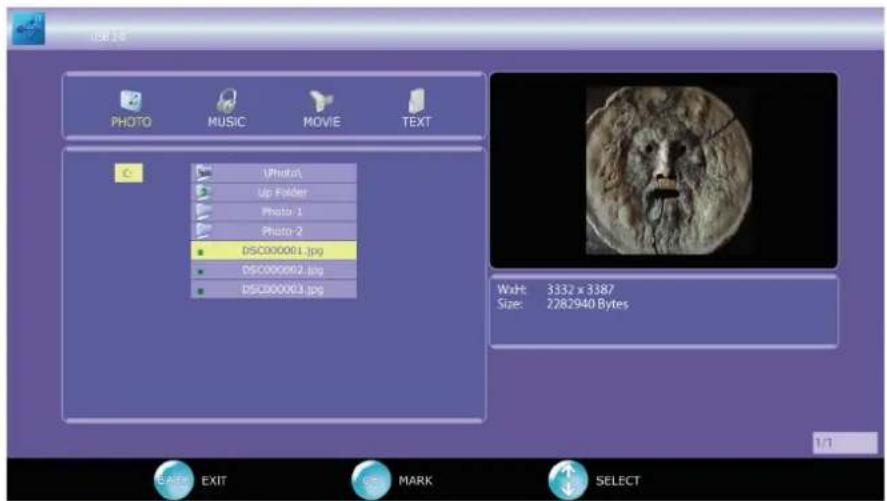The height and width of the screenshot is (501, 887).
Task: Click the \Photo\ path row
Action: click(x=274, y=173)
